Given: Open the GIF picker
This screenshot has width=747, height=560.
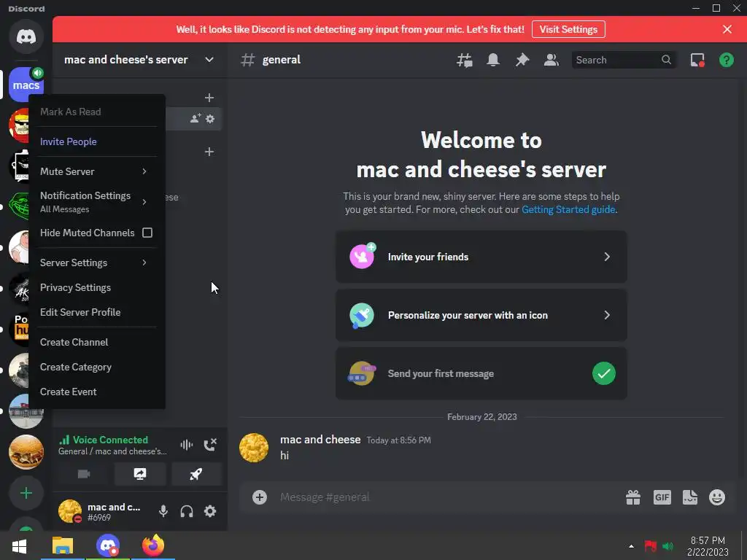Looking at the screenshot, I should point(662,497).
